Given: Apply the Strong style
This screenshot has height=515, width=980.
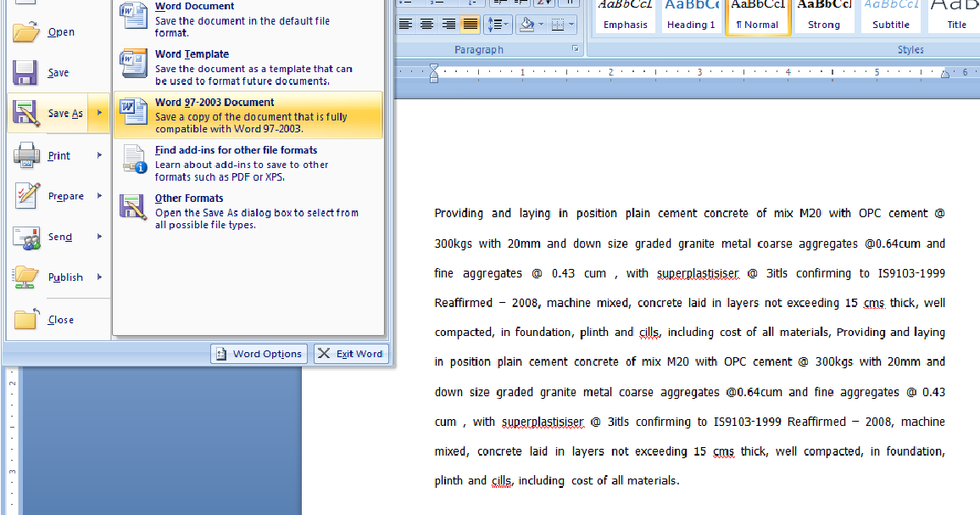Looking at the screenshot, I should [x=824, y=17].
